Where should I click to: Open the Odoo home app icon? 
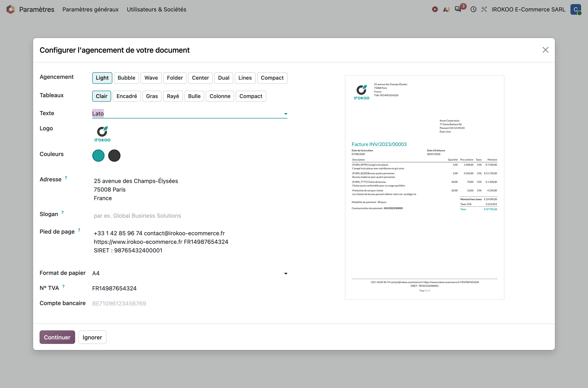pyautogui.click(x=10, y=9)
